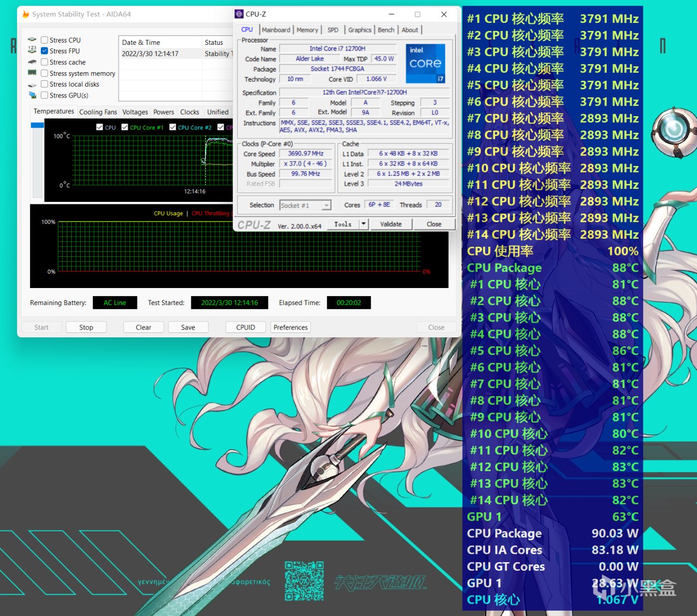Go to the Clocks tab
Viewport: 697px width, 616px height.
point(190,112)
